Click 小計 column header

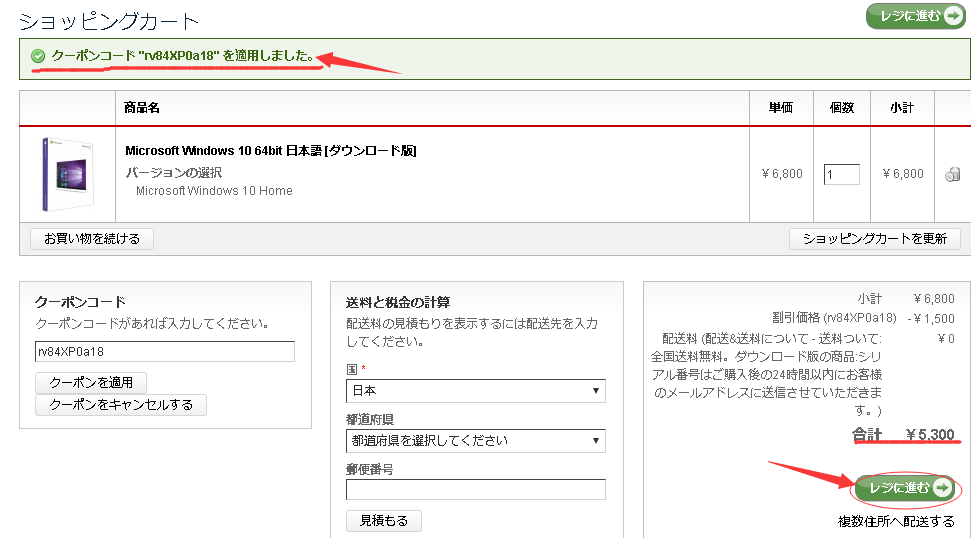[902, 108]
